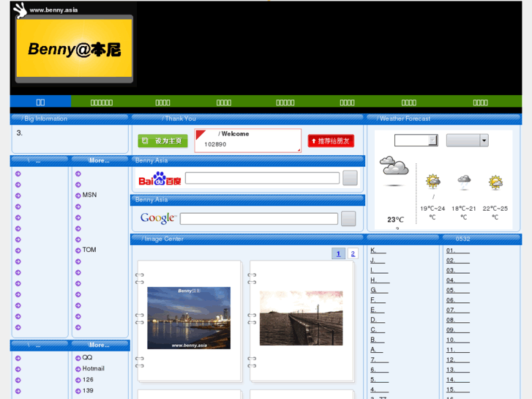Open the Hotmail link
The width and height of the screenshot is (532, 399).
[x=94, y=368]
